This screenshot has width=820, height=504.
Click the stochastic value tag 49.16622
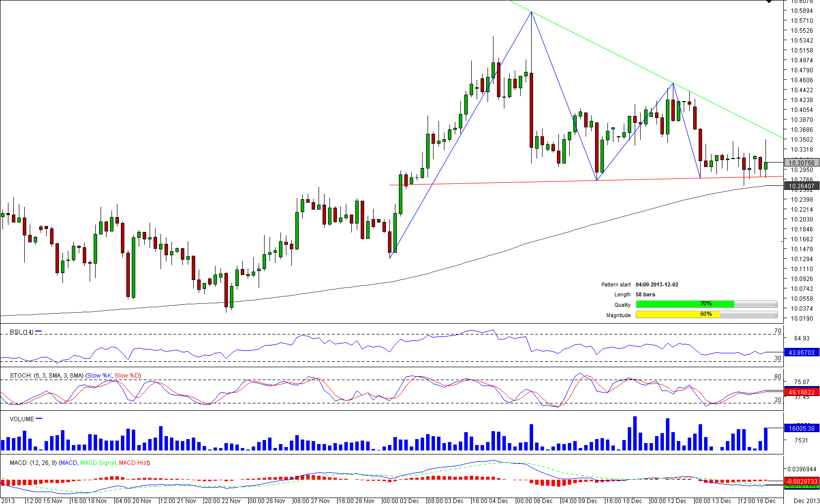pos(801,392)
